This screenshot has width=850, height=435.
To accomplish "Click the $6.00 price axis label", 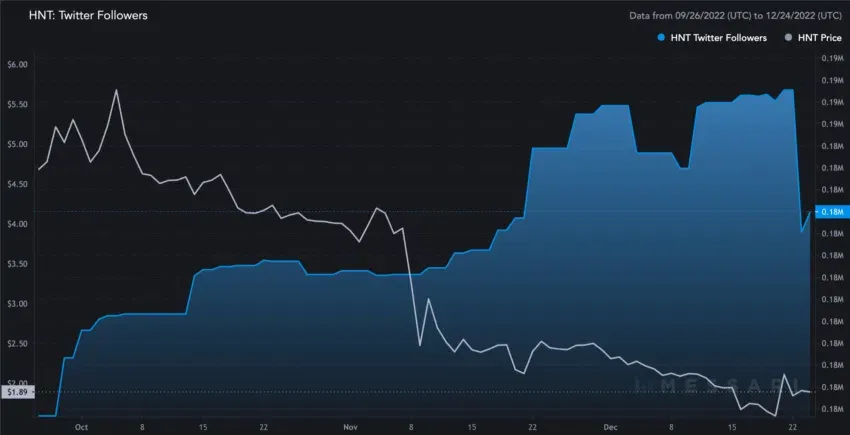I will [x=17, y=64].
